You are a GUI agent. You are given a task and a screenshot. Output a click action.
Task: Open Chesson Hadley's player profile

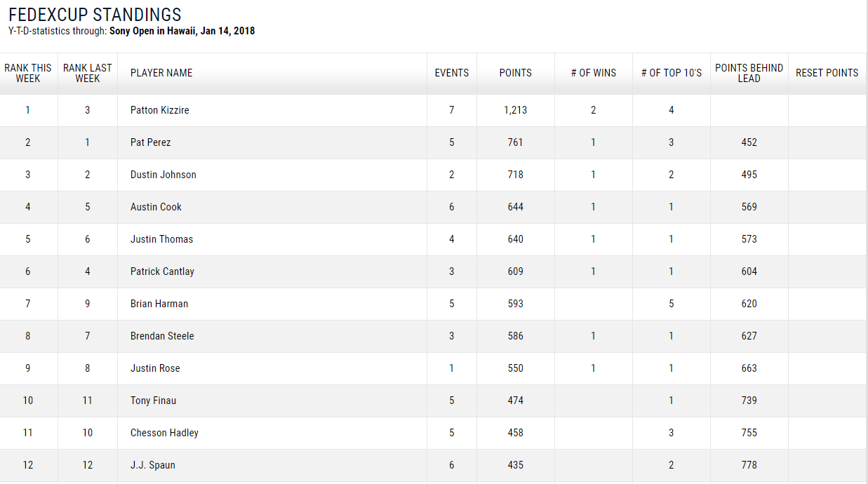(x=164, y=433)
